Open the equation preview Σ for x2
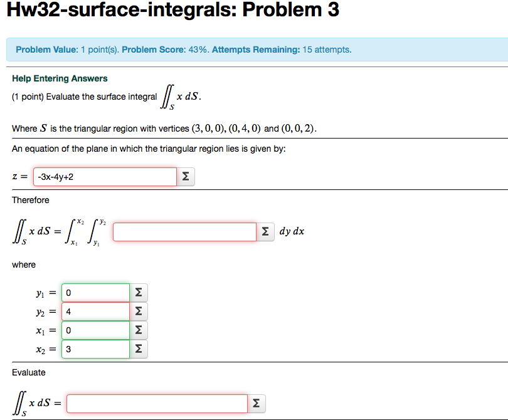Image resolution: width=508 pixels, height=420 pixels. 137,349
